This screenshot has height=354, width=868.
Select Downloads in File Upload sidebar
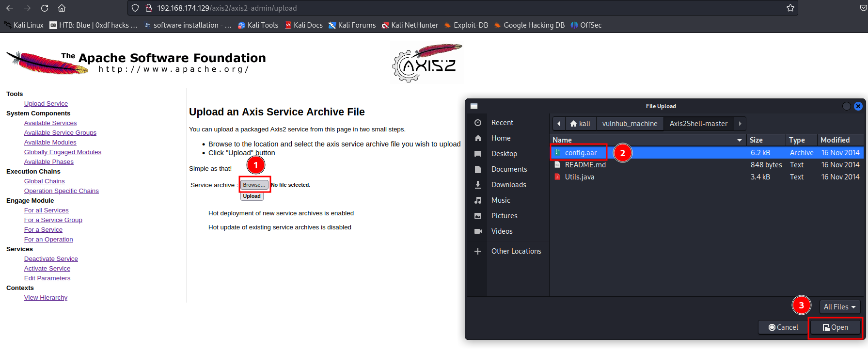pyautogui.click(x=509, y=185)
